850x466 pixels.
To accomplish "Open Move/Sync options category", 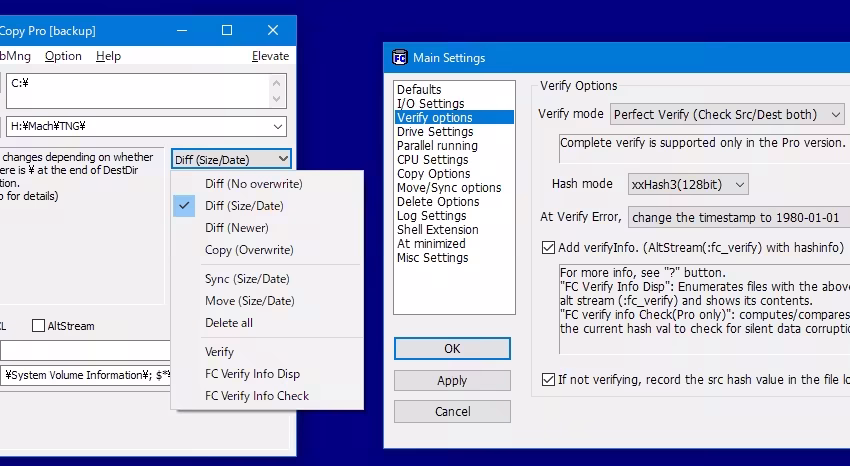I will pos(454,188).
